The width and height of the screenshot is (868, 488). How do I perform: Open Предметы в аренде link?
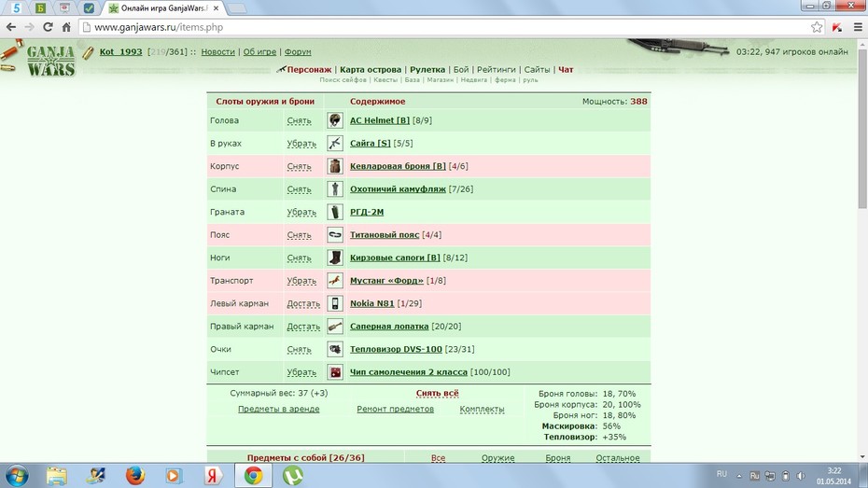tap(278, 409)
